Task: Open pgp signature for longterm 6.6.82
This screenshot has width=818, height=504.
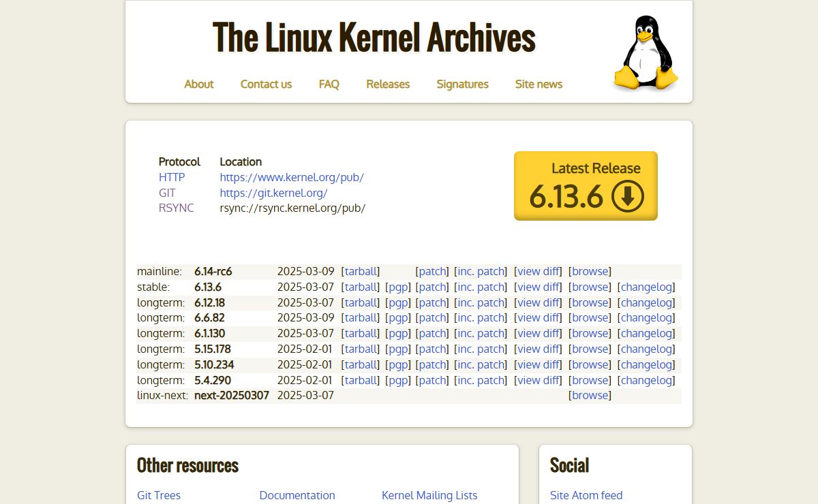Action: tap(398, 317)
